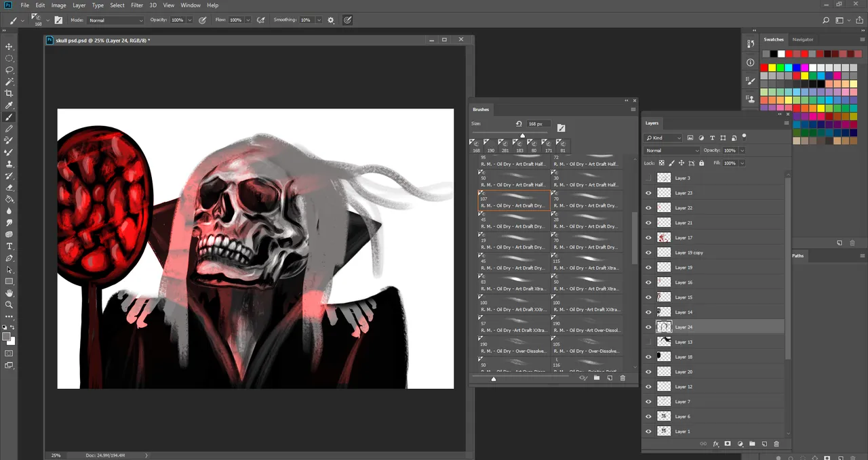The width and height of the screenshot is (868, 460).
Task: Select the Brush tool in the tools panel
Action: 9,117
